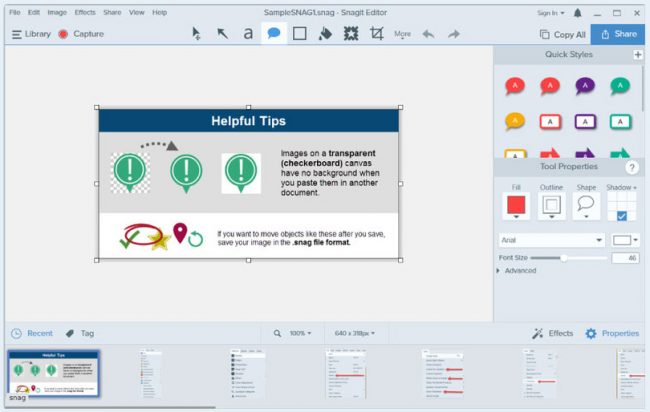Open the Sign In dropdown

pyautogui.click(x=551, y=13)
